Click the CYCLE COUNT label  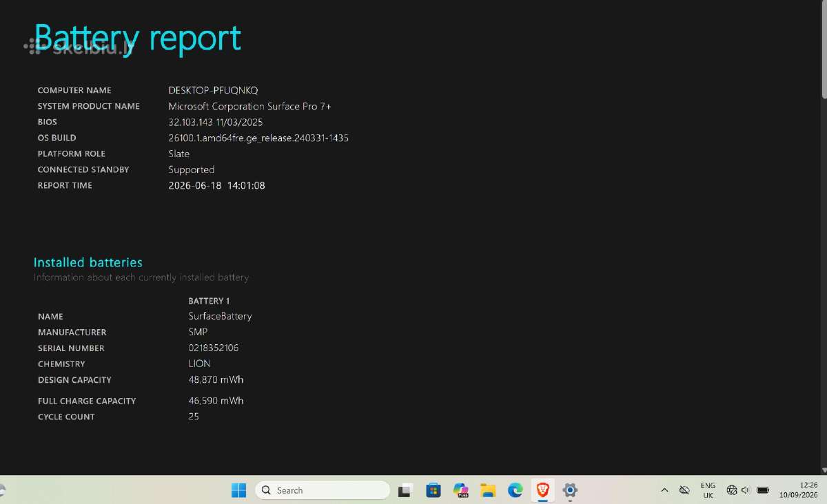click(x=66, y=417)
